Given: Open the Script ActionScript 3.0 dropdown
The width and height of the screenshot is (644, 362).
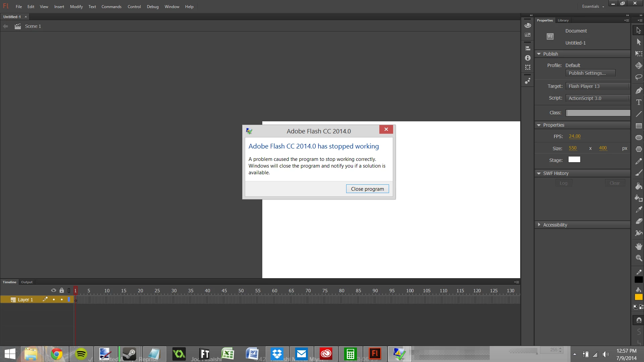Looking at the screenshot, I should pos(598,98).
